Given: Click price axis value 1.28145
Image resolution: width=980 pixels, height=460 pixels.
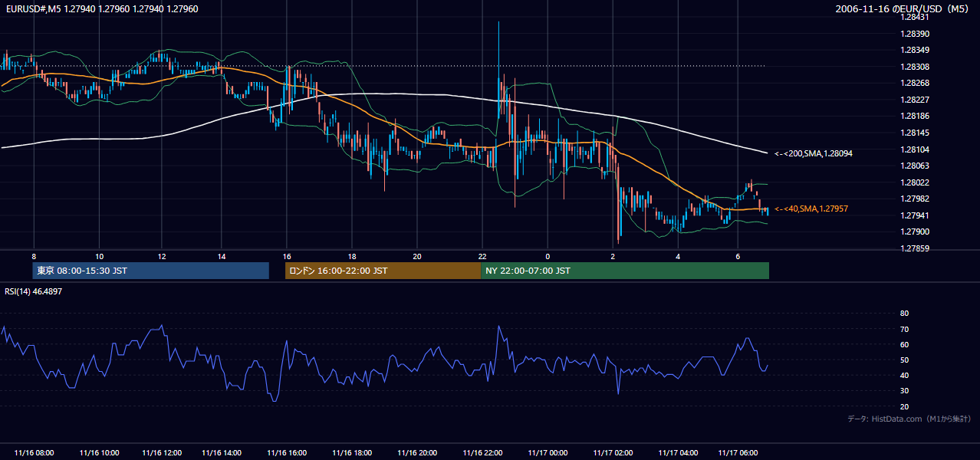Looking at the screenshot, I should [x=916, y=133].
